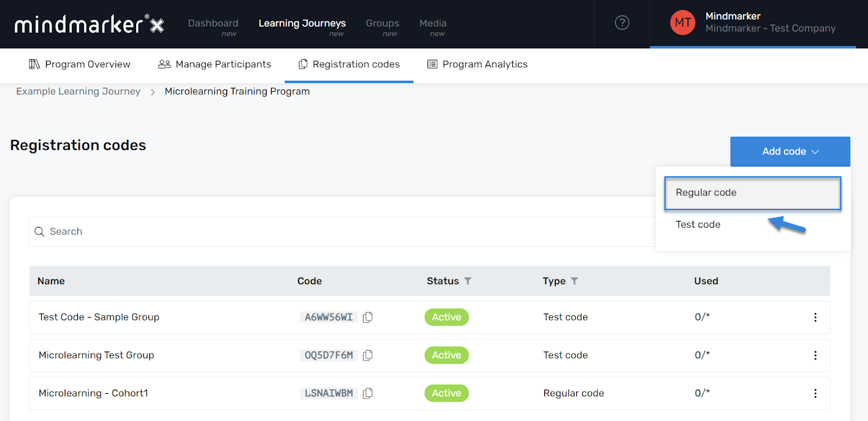This screenshot has height=421, width=868.
Task: Click the Manage Participants people icon
Action: 164,64
